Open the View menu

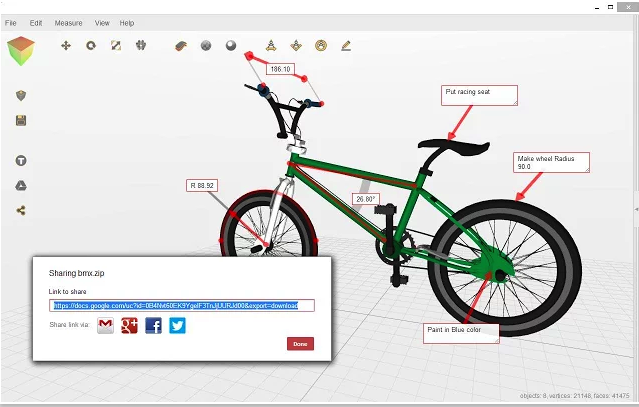pos(102,23)
